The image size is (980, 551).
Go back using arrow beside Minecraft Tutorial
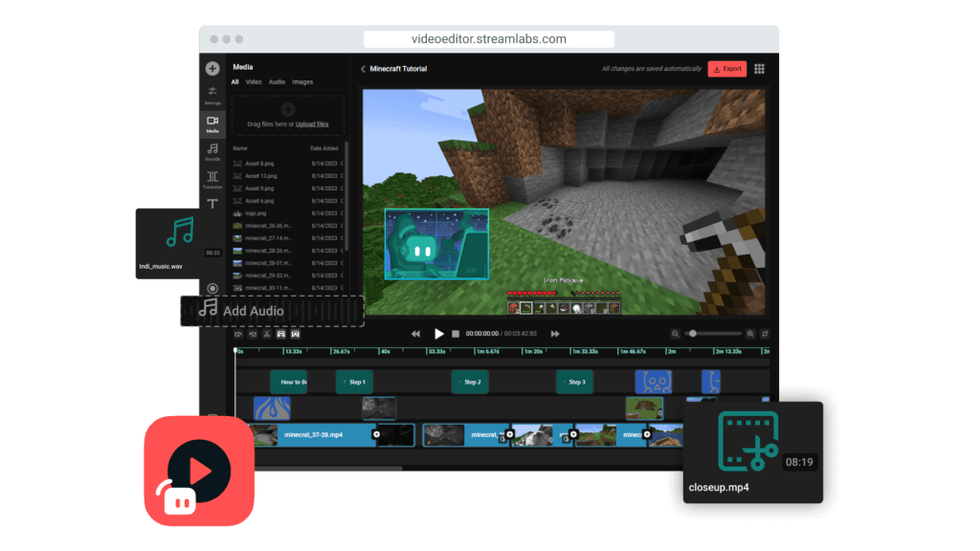coord(363,69)
